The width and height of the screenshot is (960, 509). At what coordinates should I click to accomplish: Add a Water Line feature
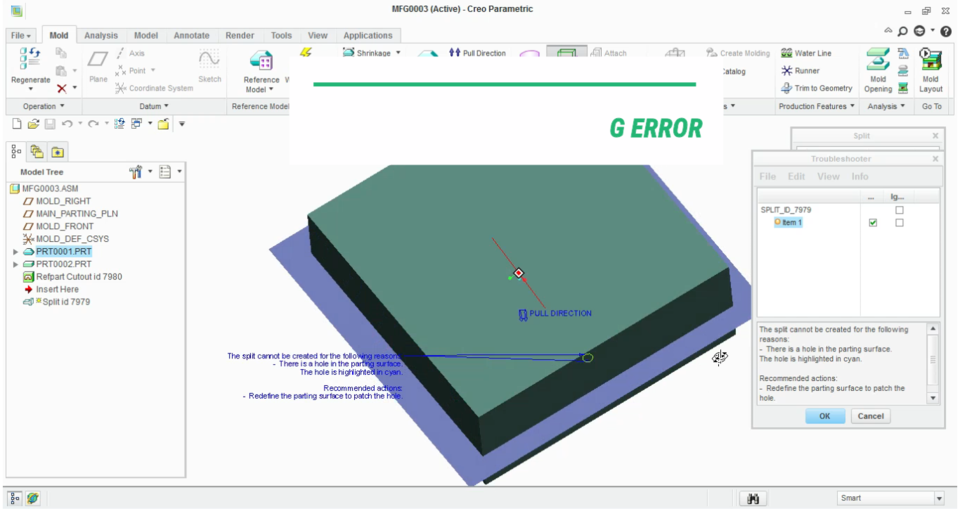(806, 53)
